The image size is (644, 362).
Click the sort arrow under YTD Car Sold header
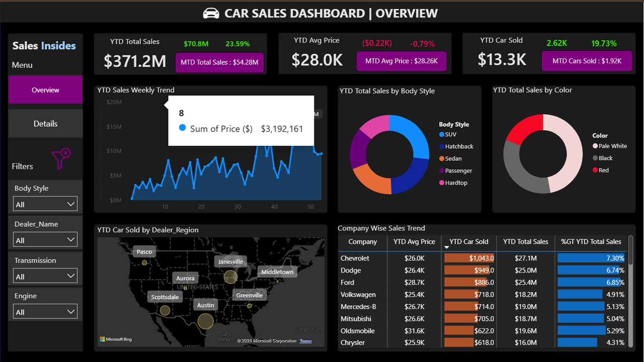[446, 247]
